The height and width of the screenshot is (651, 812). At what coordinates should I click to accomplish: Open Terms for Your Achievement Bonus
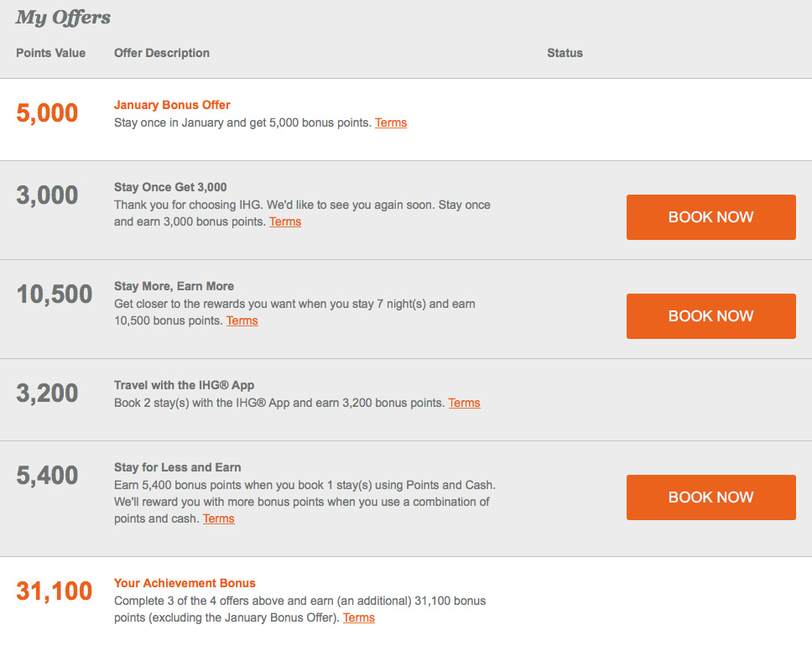pyautogui.click(x=358, y=617)
